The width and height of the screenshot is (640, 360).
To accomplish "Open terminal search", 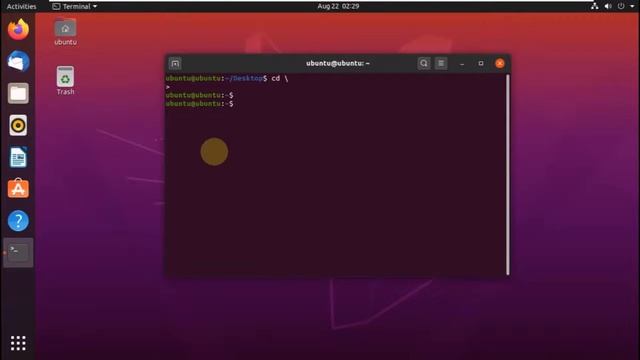I will click(x=424, y=63).
